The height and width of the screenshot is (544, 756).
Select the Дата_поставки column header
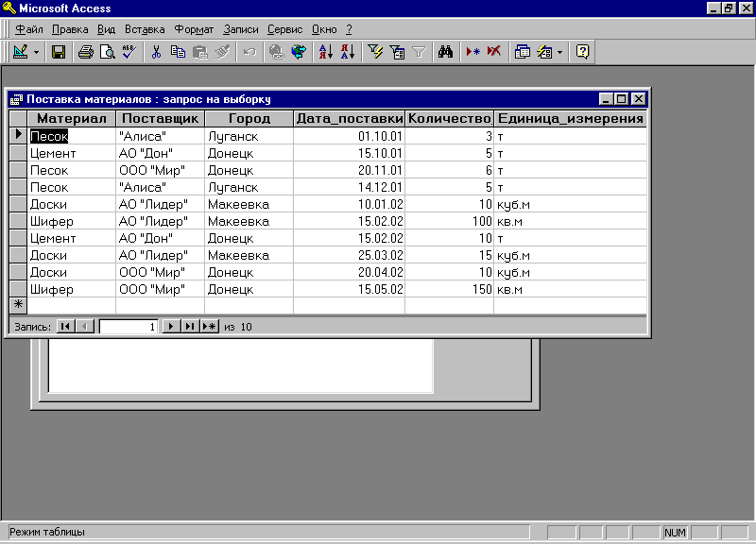coord(349,119)
